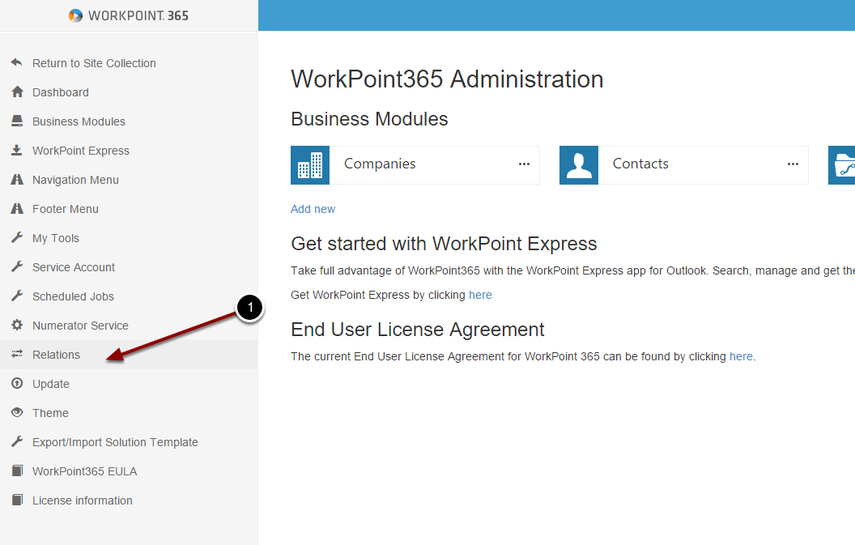Screen dimensions: 855x545
Task: Open Business Modules in the sidebar
Action: click(79, 122)
